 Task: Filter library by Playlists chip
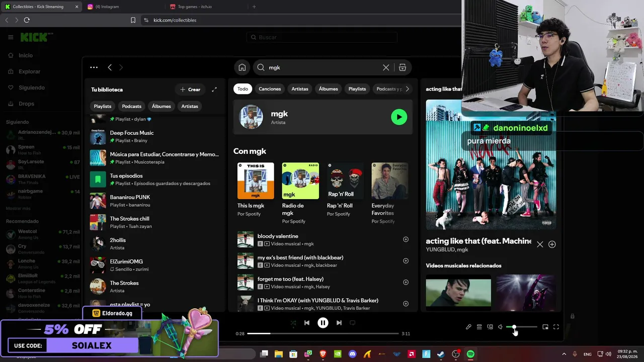[103, 106]
